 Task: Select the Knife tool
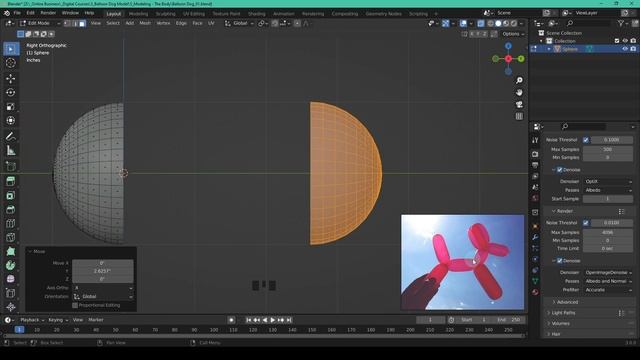(11, 238)
